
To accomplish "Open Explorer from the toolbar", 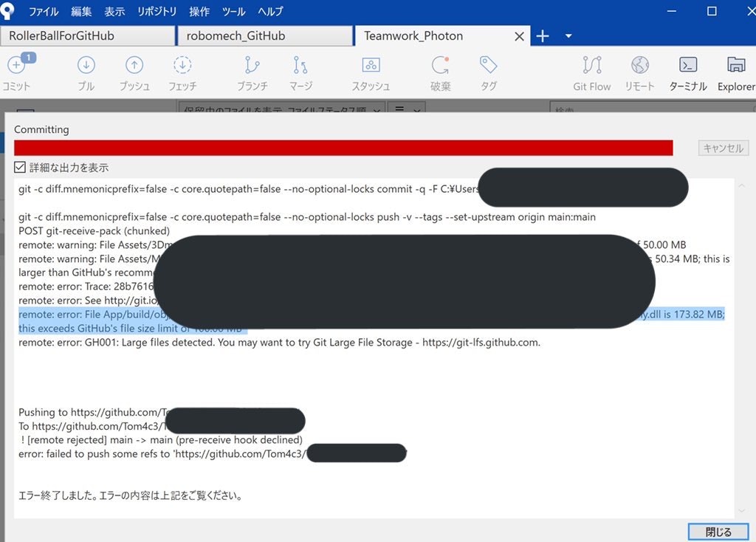I will (x=736, y=72).
